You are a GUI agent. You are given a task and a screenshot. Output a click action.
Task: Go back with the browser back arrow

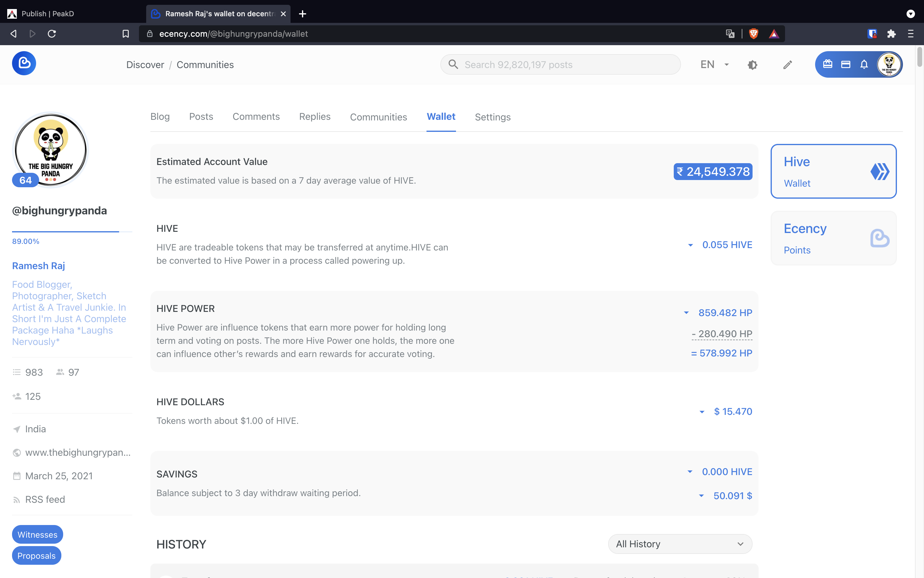coord(14,34)
